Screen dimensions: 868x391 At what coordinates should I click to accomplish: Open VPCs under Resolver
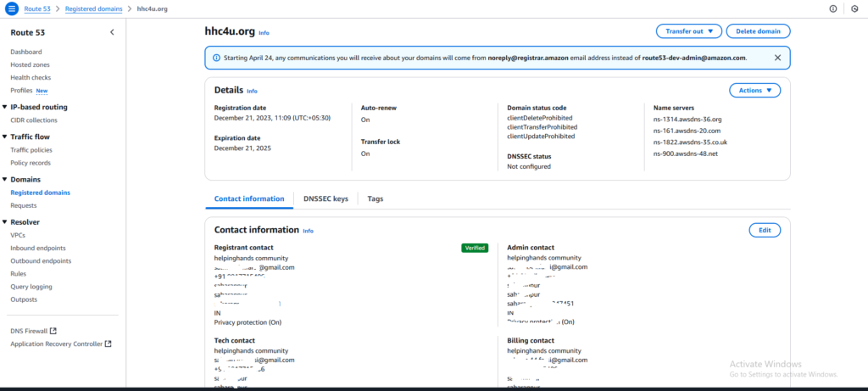18,236
